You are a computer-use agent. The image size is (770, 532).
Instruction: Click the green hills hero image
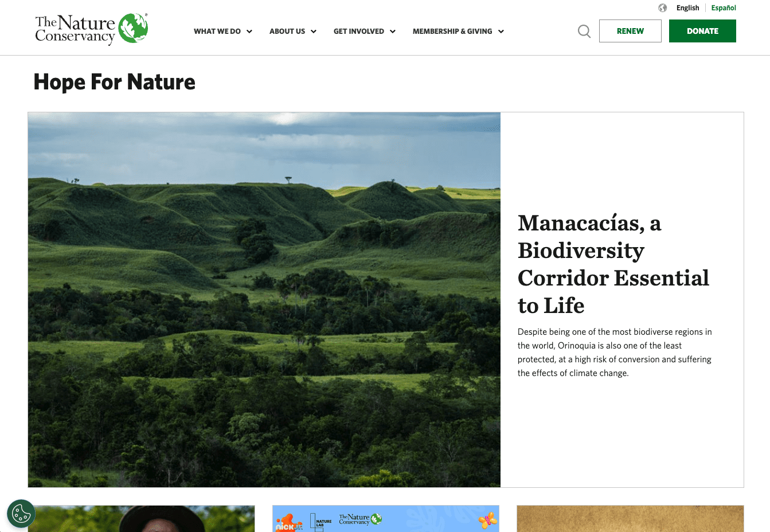264,299
